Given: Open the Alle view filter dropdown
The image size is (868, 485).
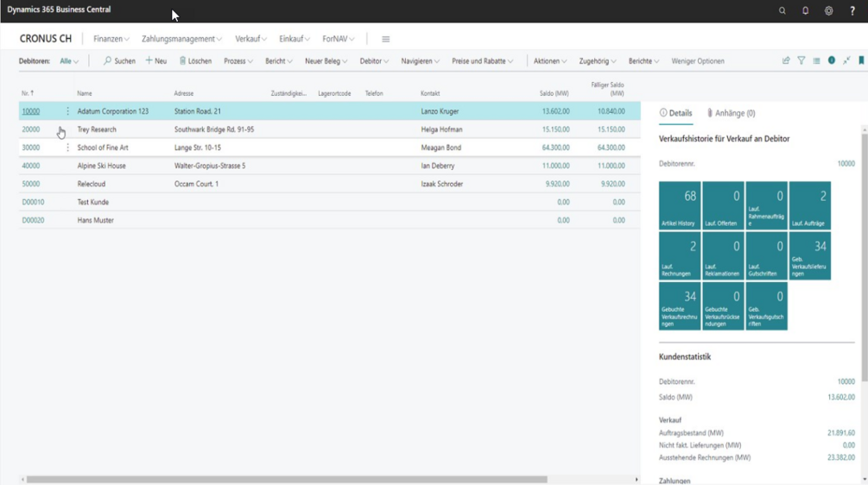Looking at the screenshot, I should pyautogui.click(x=69, y=60).
